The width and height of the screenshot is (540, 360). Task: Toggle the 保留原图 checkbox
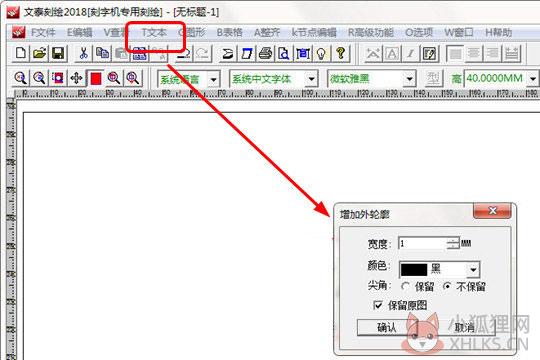point(378,305)
